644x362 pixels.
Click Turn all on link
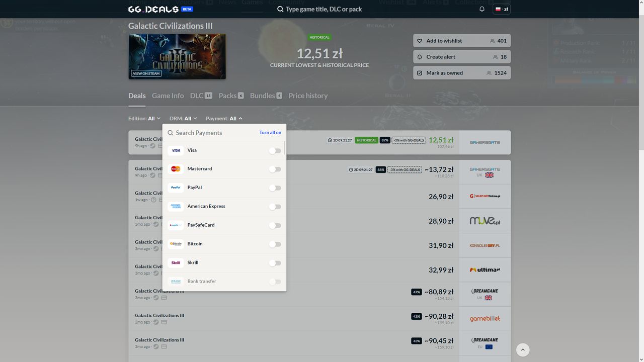270,133
